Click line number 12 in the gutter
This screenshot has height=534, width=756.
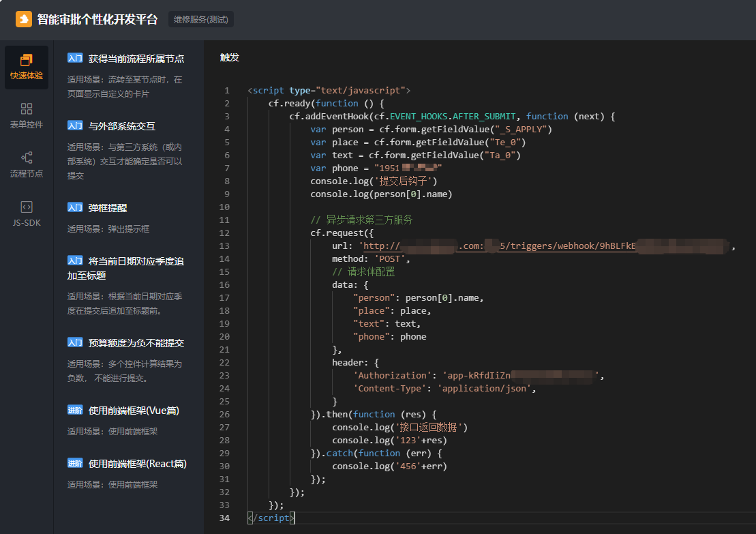[x=225, y=233]
